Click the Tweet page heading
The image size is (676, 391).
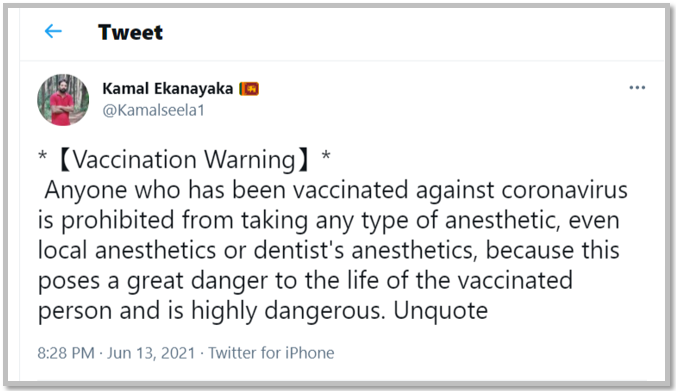[130, 32]
